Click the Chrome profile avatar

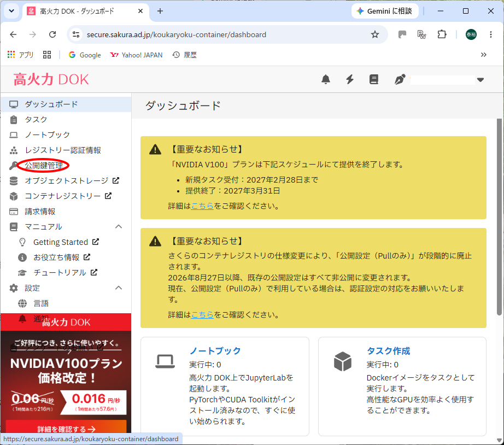tap(471, 34)
